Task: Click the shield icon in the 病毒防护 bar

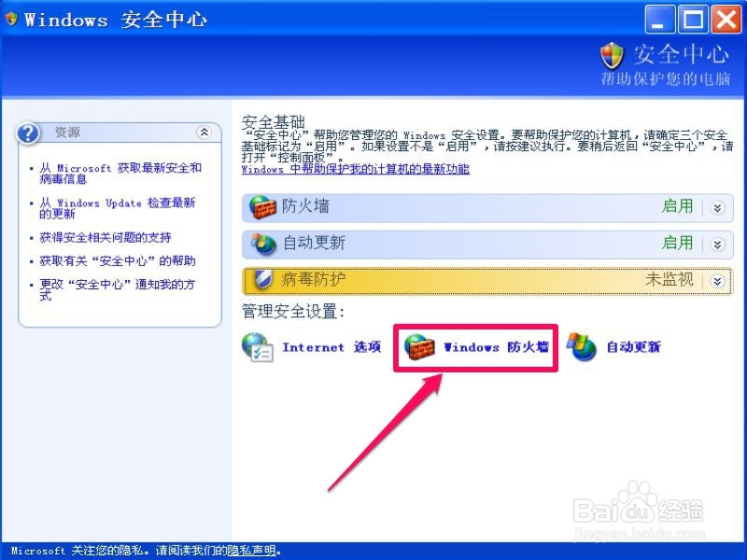Action: pos(262,280)
